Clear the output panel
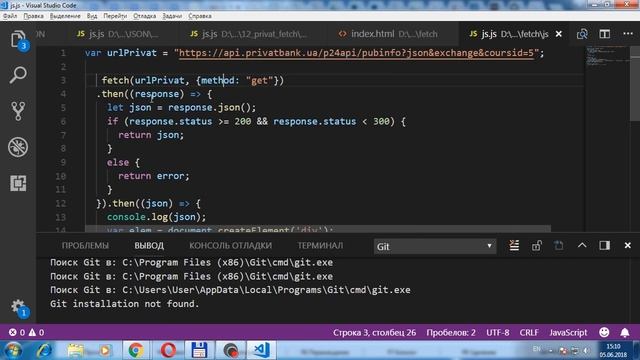640x360 pixels. coord(514,246)
